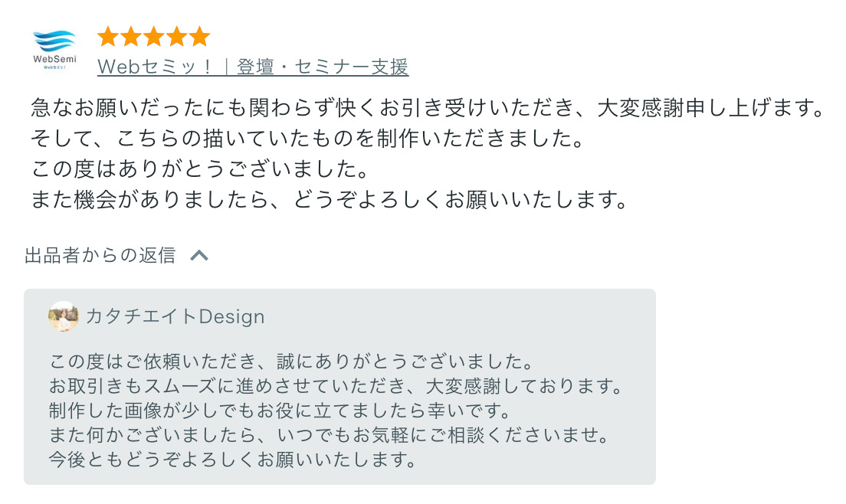Click the fifth, last rating star
This screenshot has width=846, height=504.
click(199, 36)
